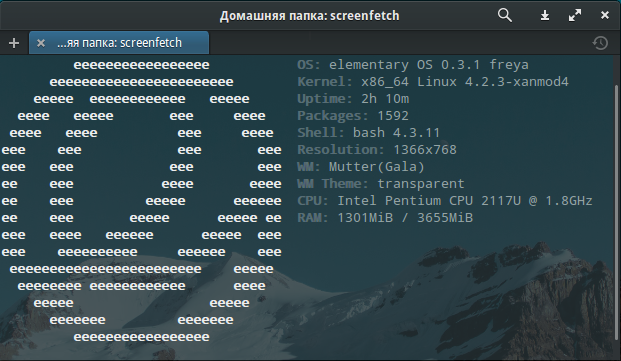Open the tab history clock icon

click(x=600, y=43)
